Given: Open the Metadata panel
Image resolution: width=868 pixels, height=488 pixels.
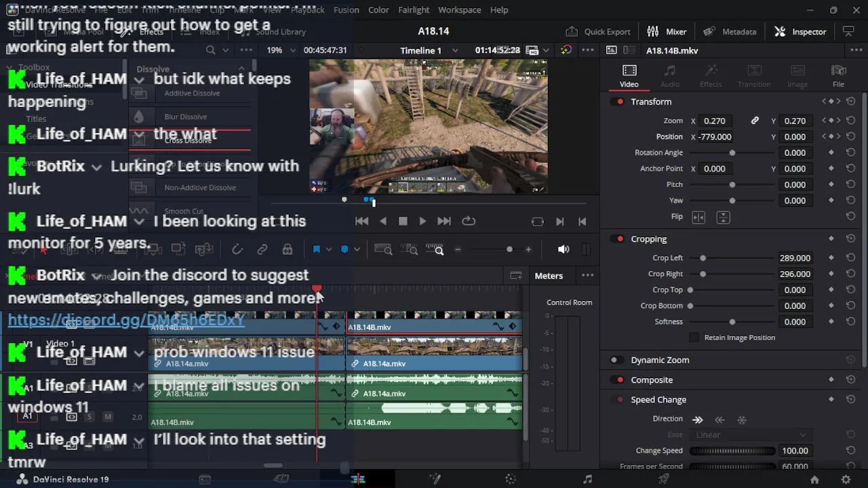Looking at the screenshot, I should coord(730,31).
